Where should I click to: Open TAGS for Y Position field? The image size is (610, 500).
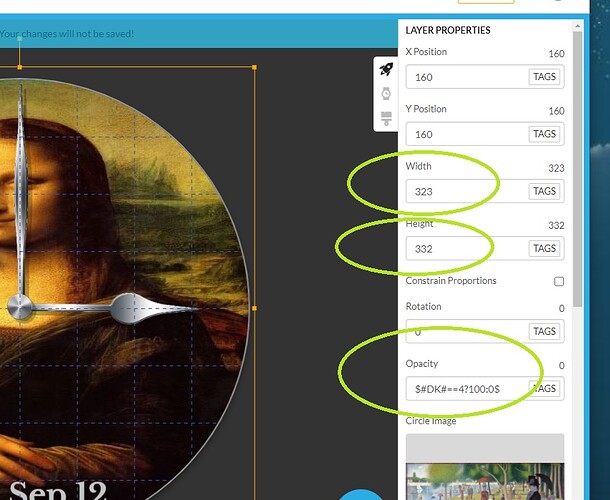point(544,134)
